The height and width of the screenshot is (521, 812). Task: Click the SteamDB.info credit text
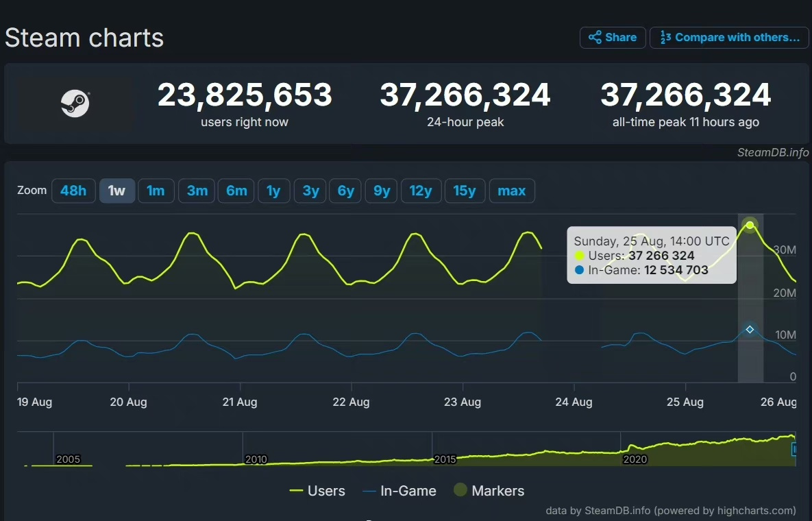click(773, 152)
